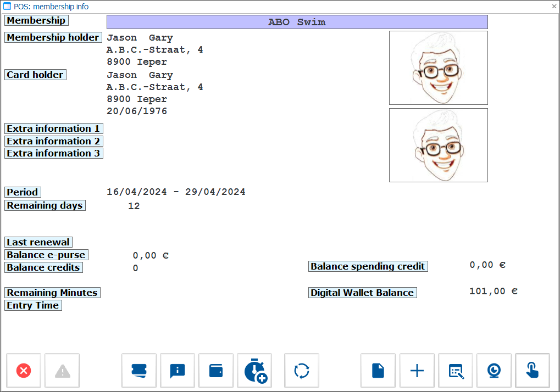The width and height of the screenshot is (560, 392).
Task: Select the ABO Swim membership bar
Action: (x=297, y=22)
